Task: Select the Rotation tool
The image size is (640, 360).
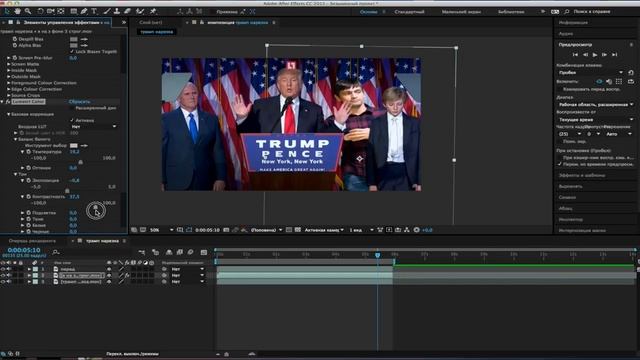Action: 40,11
